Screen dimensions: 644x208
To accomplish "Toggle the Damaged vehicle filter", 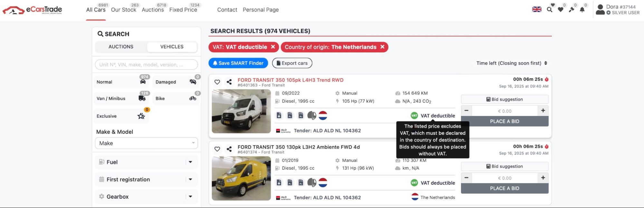I will [x=176, y=82].
